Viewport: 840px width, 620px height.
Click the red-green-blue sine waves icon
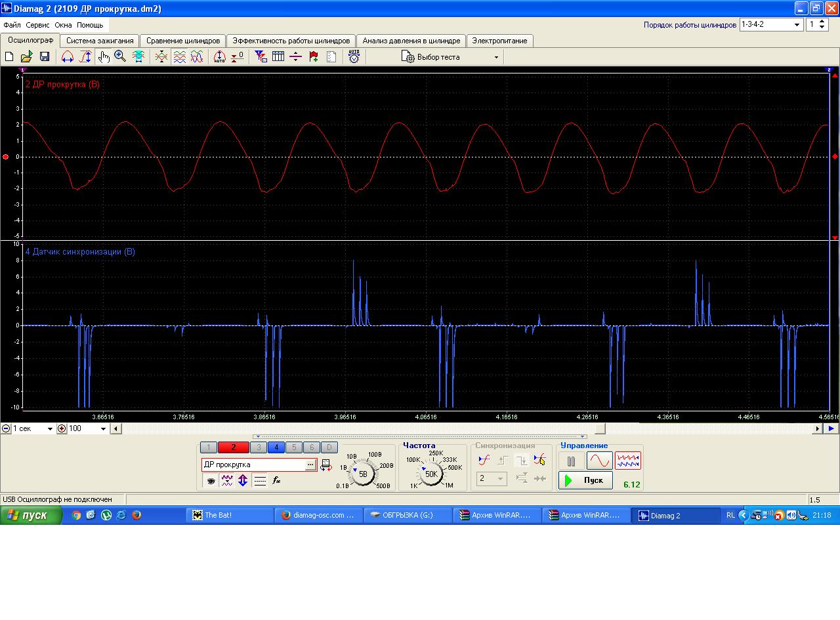click(197, 57)
